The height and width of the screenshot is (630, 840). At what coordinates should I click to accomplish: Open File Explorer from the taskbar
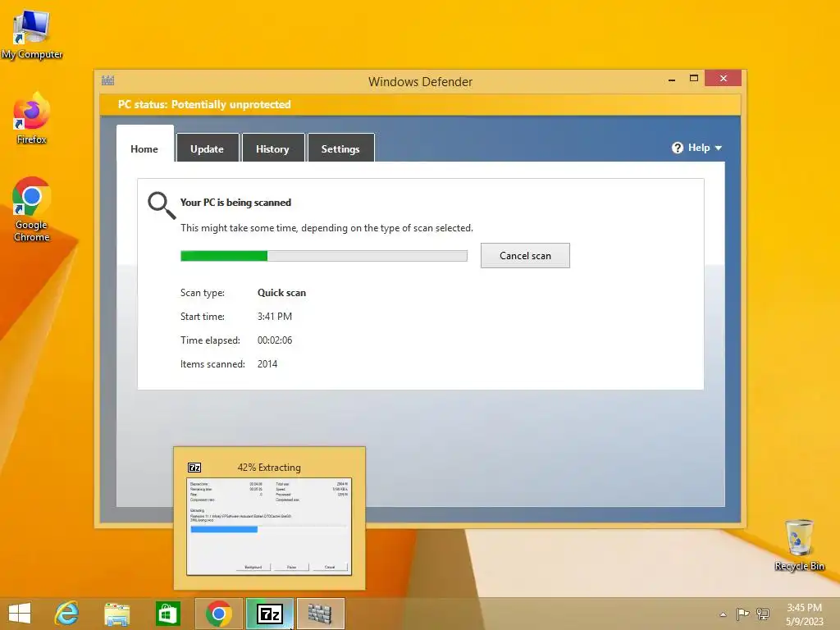coord(116,614)
